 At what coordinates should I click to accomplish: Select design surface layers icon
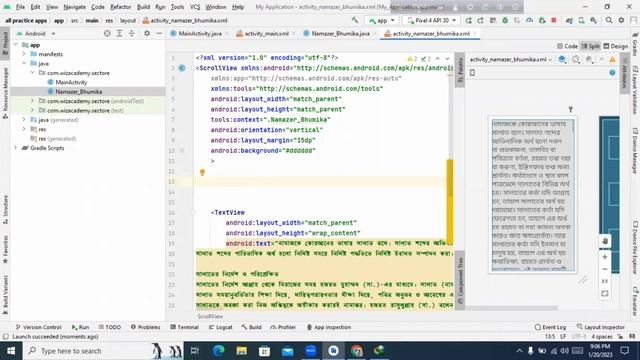click(x=562, y=60)
